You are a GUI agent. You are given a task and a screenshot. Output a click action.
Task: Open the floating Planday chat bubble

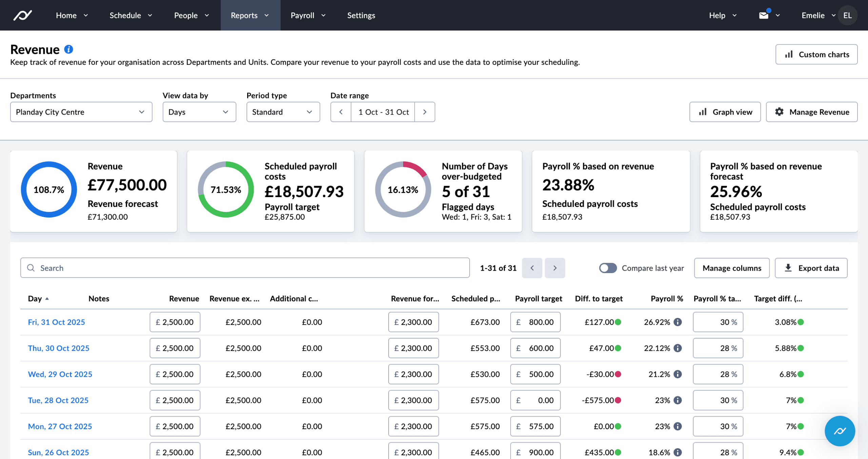point(840,431)
